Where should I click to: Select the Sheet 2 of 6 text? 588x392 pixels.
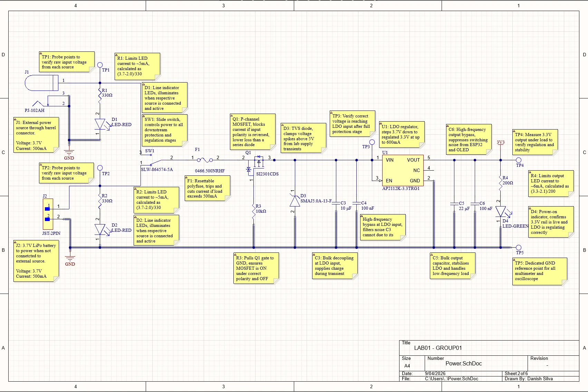(x=516, y=373)
